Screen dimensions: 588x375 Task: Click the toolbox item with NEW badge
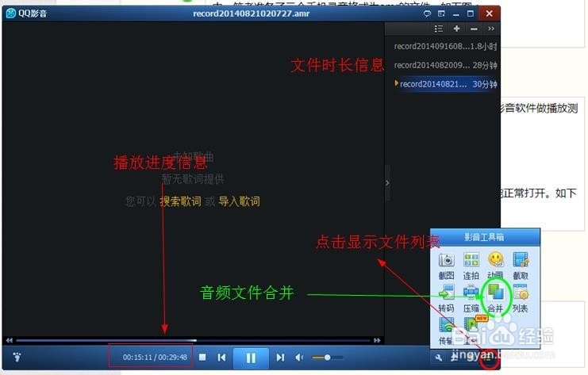[x=472, y=331]
